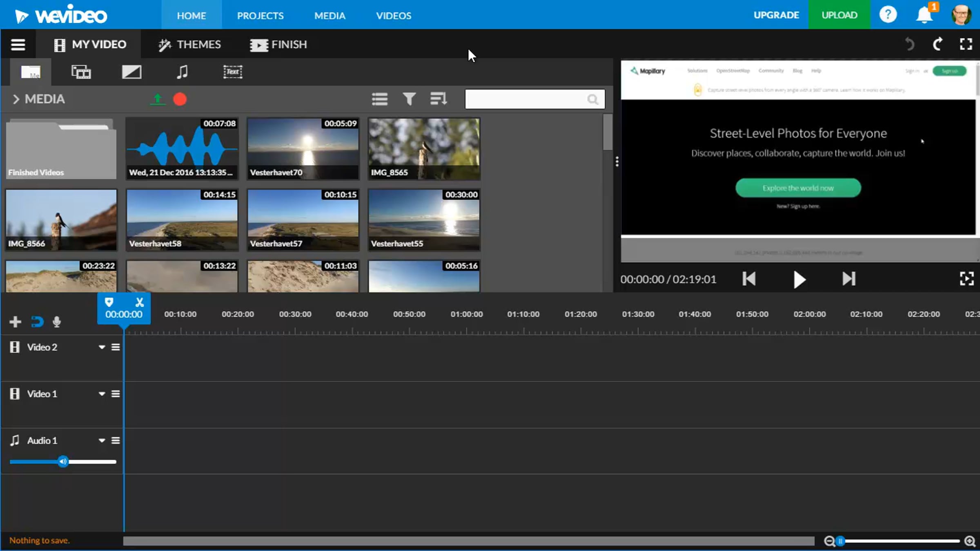980x551 pixels.
Task: Expand the MEDIA folder chevron
Action: pyautogui.click(x=16, y=99)
